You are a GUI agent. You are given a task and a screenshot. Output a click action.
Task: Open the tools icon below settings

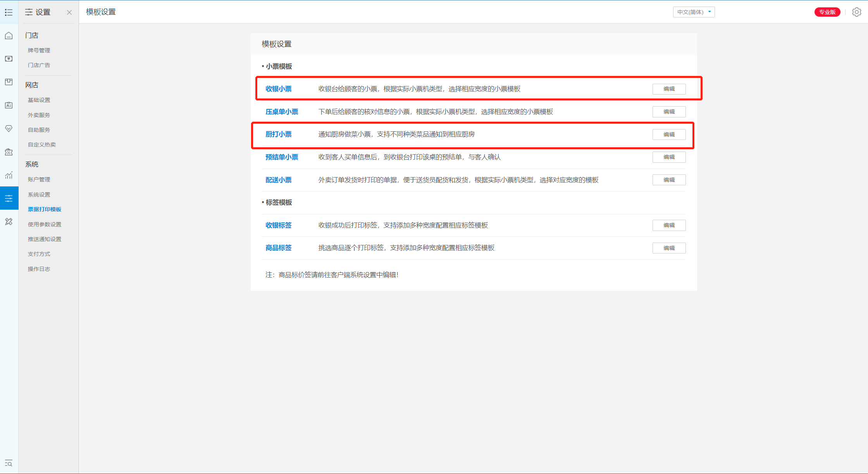[x=9, y=222]
